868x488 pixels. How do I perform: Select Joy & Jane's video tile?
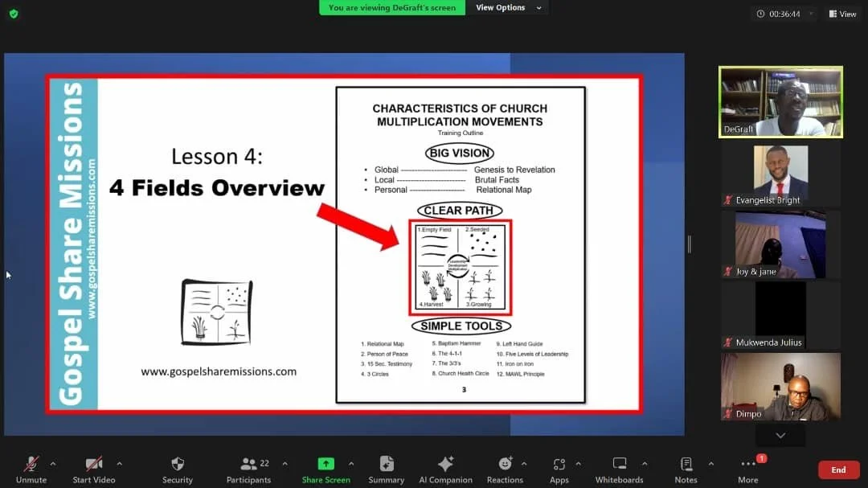coord(780,244)
